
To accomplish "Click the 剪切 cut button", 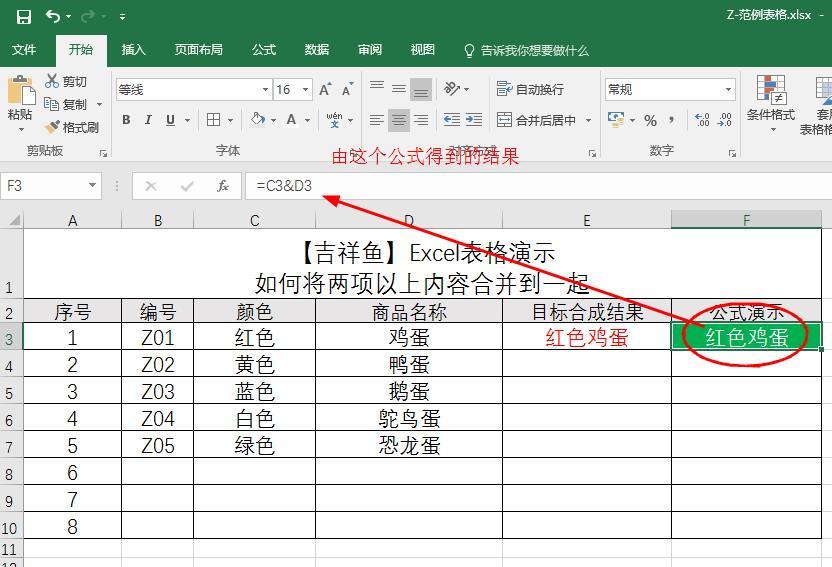I will click(66, 81).
